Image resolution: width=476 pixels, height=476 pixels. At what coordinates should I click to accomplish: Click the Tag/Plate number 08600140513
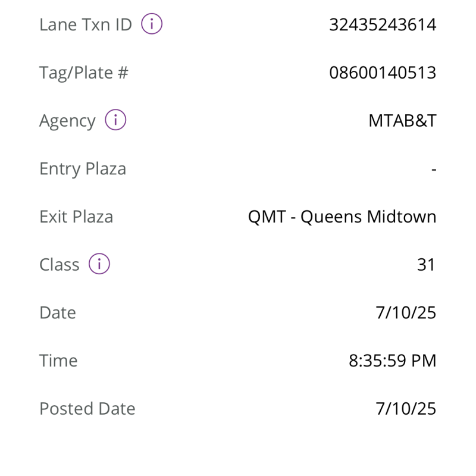[x=383, y=73]
